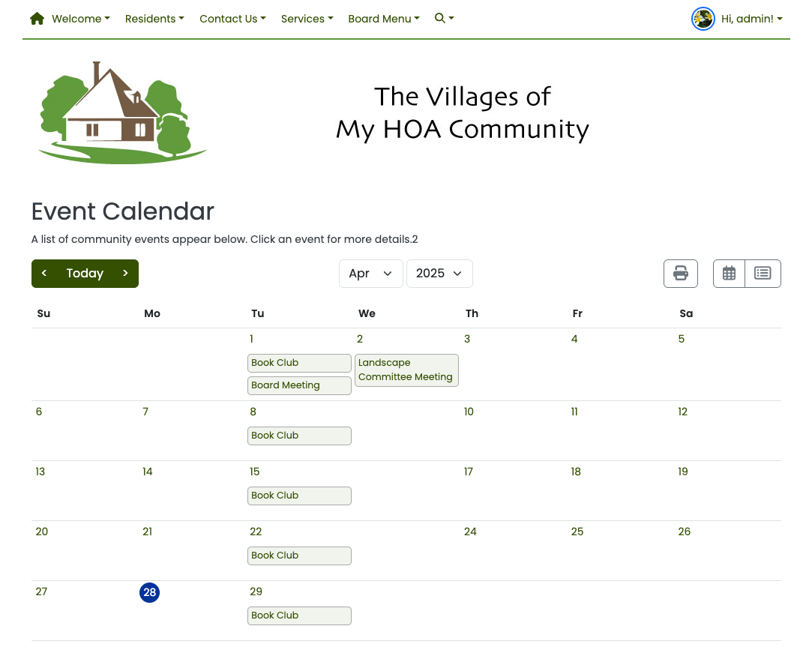Open the search magnifier menu
Screen dimensions: 812x656
pos(443,18)
